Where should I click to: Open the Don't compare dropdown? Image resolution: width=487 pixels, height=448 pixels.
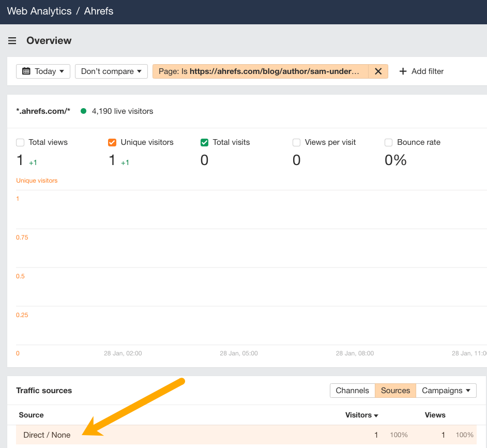pyautogui.click(x=111, y=71)
